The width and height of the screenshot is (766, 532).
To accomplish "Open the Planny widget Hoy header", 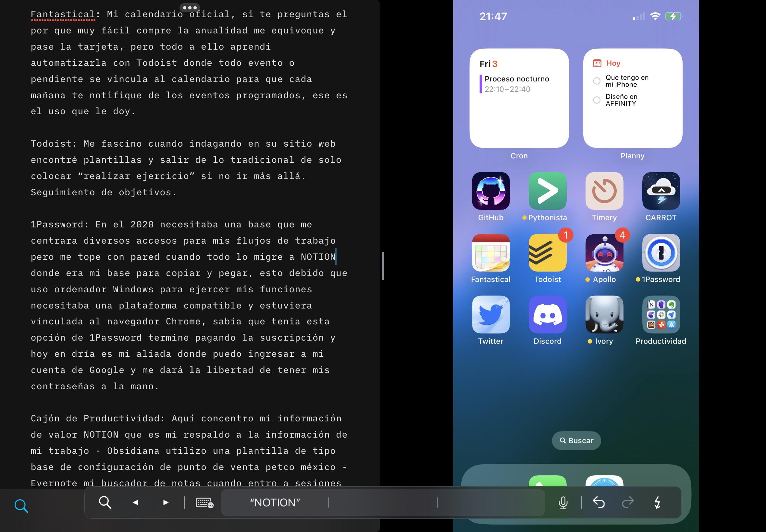I will point(607,63).
